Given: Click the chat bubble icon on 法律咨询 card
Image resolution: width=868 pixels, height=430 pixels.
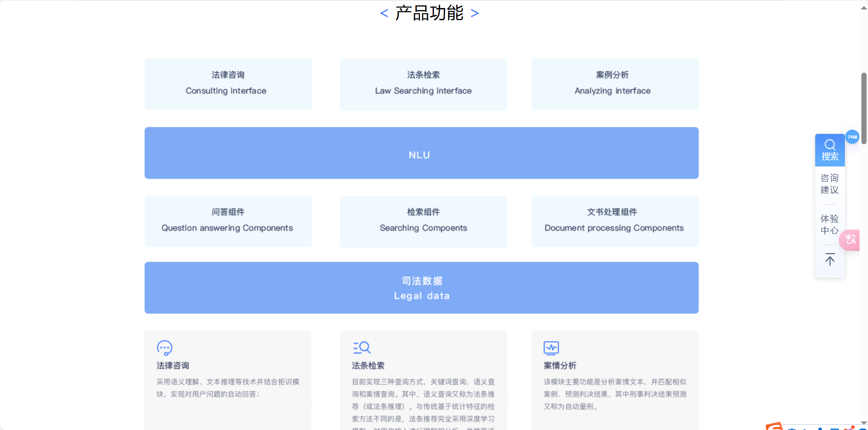Looking at the screenshot, I should [x=164, y=347].
